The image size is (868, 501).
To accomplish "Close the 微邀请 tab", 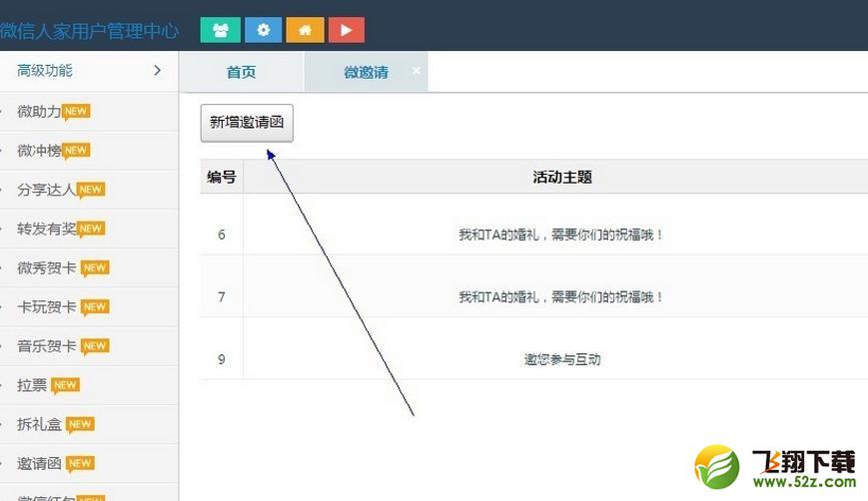I will point(417,70).
